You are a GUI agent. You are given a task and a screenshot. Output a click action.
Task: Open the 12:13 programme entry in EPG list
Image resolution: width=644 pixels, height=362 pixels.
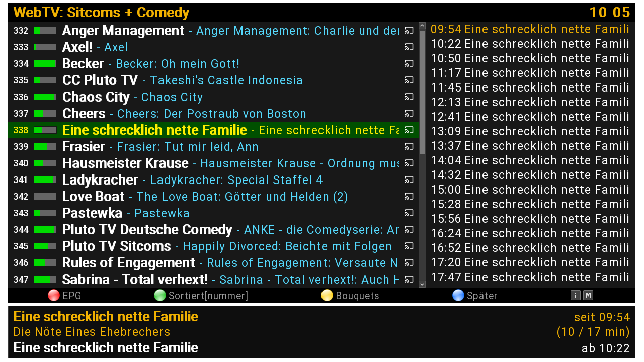[x=530, y=102]
